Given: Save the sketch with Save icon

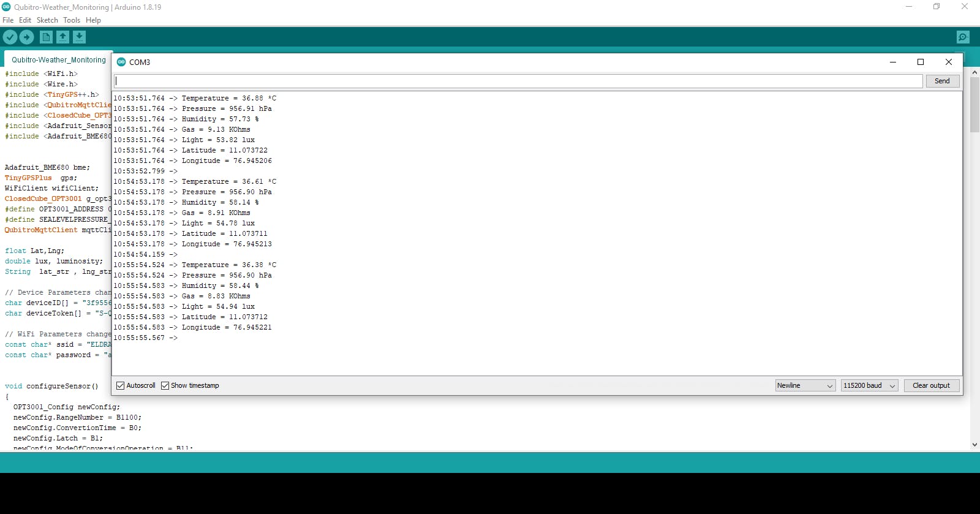Looking at the screenshot, I should click(x=79, y=37).
